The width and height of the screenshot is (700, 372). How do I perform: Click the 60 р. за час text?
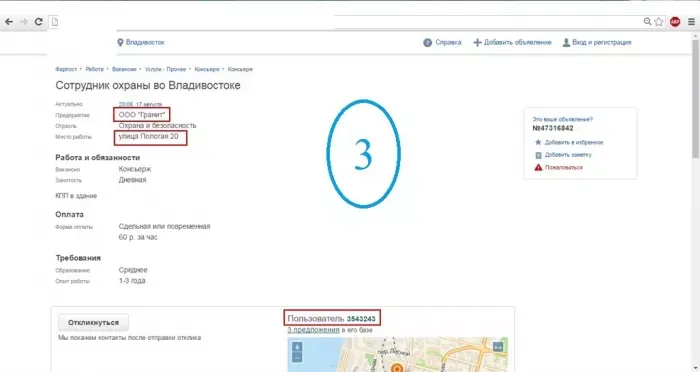(138, 237)
